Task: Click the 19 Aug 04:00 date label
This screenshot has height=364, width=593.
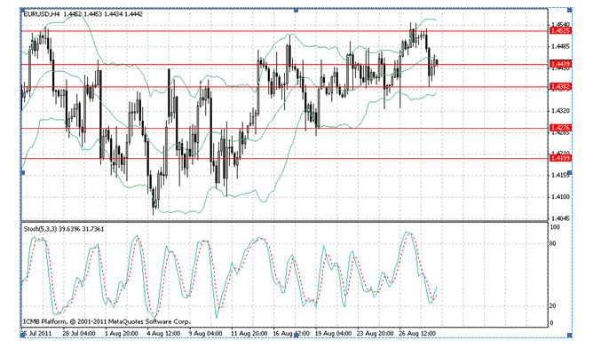Action: point(333,333)
